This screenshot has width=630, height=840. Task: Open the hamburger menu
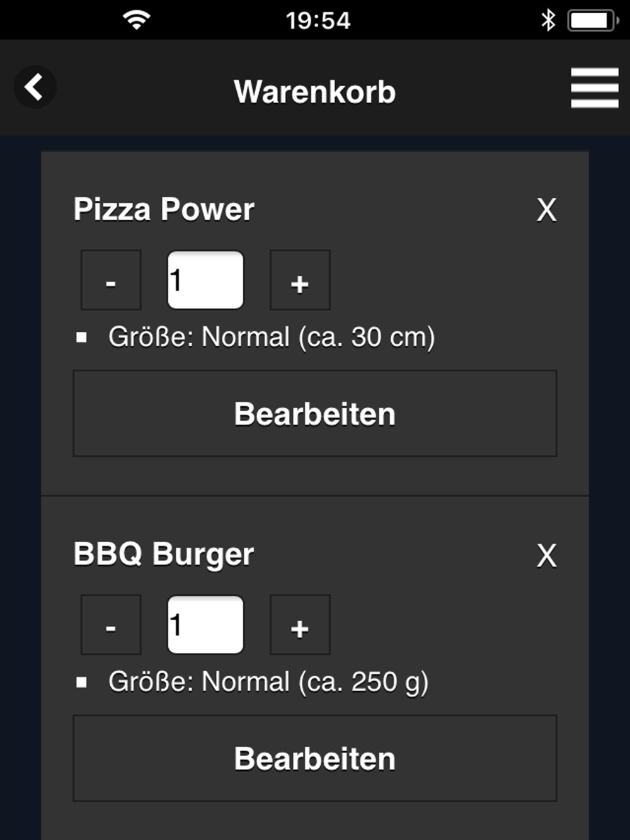coord(594,88)
